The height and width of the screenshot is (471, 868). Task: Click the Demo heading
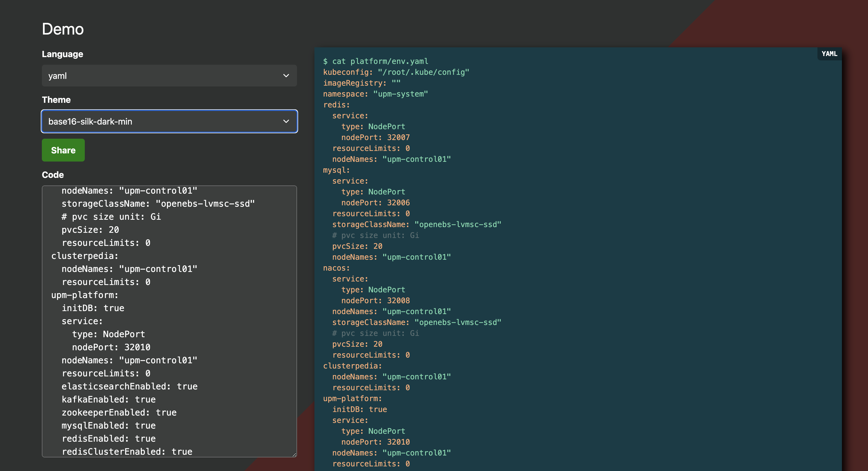click(63, 29)
